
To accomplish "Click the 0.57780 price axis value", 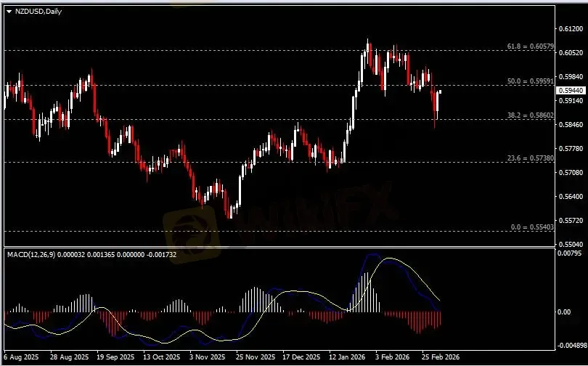I will (571, 149).
